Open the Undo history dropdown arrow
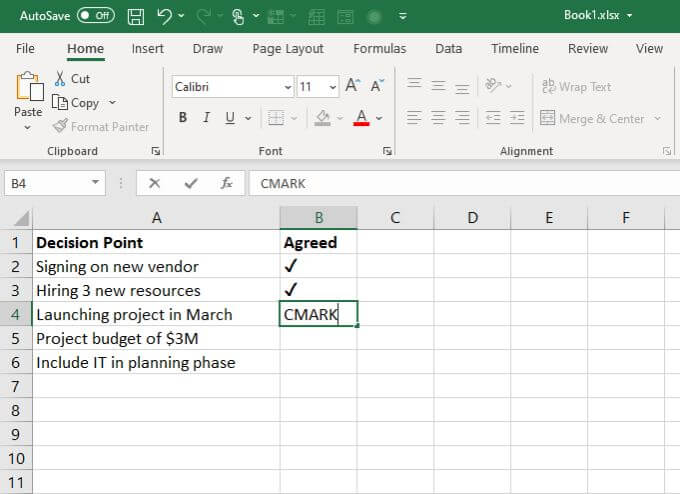This screenshot has width=680, height=494. coord(181,16)
